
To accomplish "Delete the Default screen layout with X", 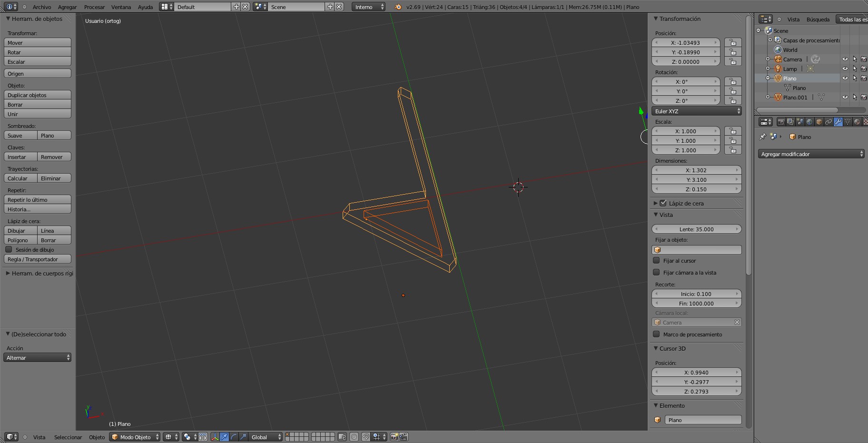I will 245,7.
